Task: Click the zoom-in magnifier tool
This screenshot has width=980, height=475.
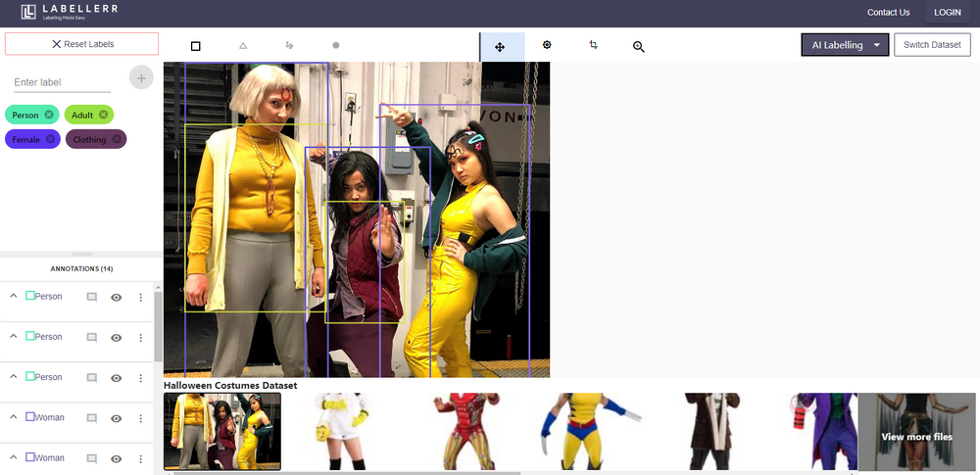Action: [x=639, y=46]
